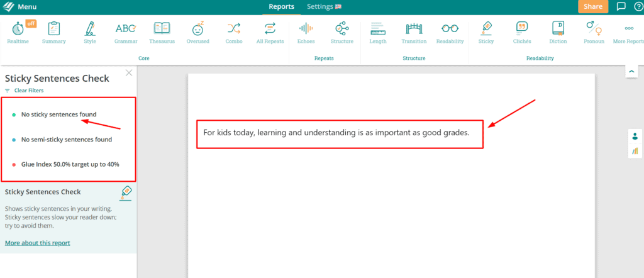Open the Echoes report
644x278 pixels.
click(306, 32)
